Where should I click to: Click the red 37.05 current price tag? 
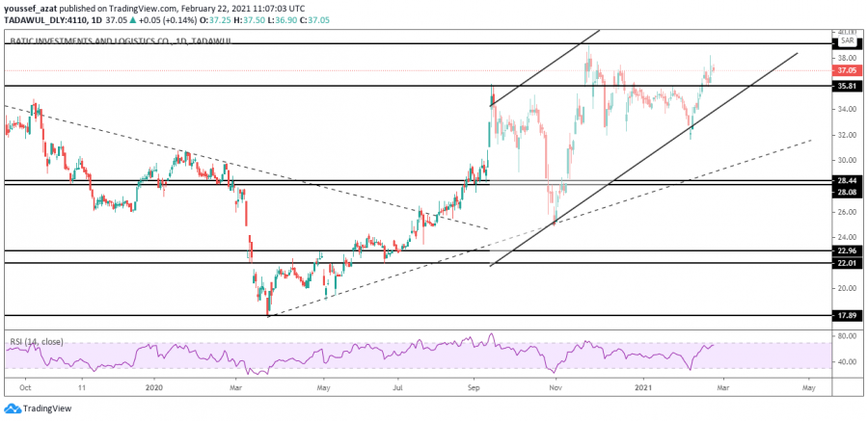[x=848, y=70]
